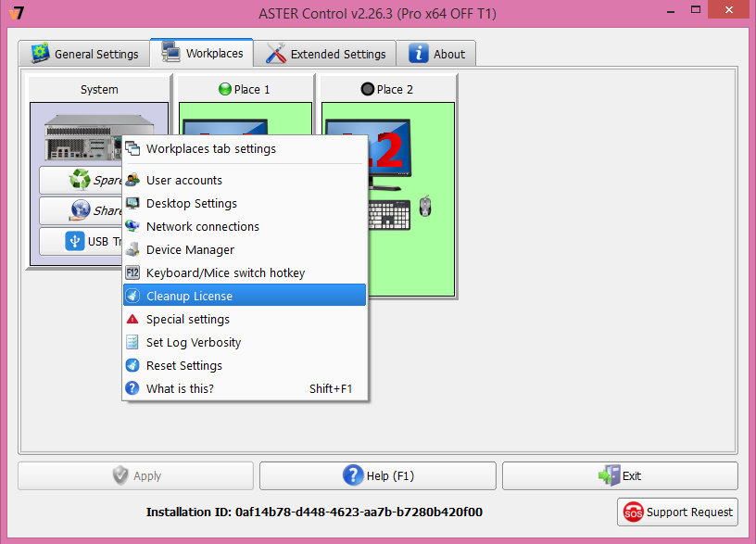Maximize the ASTER Control window
Viewport: 756px width, 544px height.
pos(695,9)
